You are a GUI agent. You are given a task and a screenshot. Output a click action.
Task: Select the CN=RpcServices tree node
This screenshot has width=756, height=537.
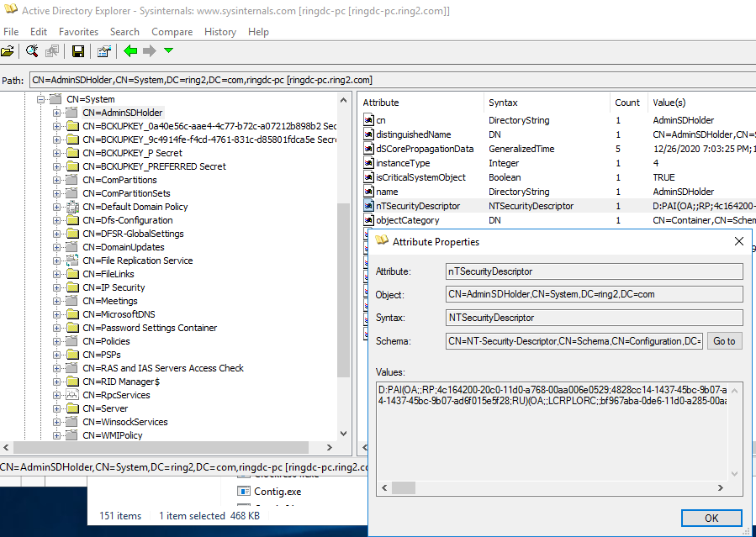tap(116, 395)
